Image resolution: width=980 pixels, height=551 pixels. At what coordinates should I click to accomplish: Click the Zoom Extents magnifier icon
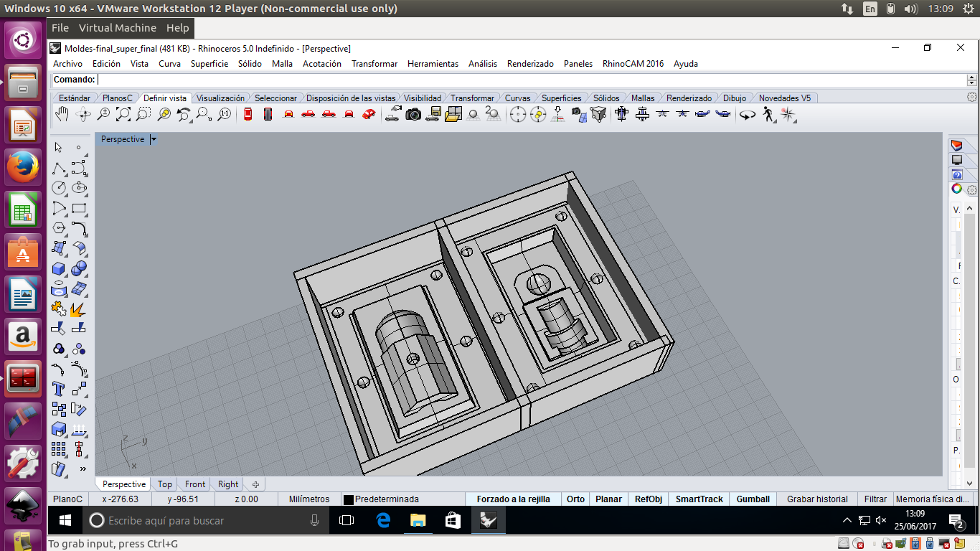tap(123, 114)
